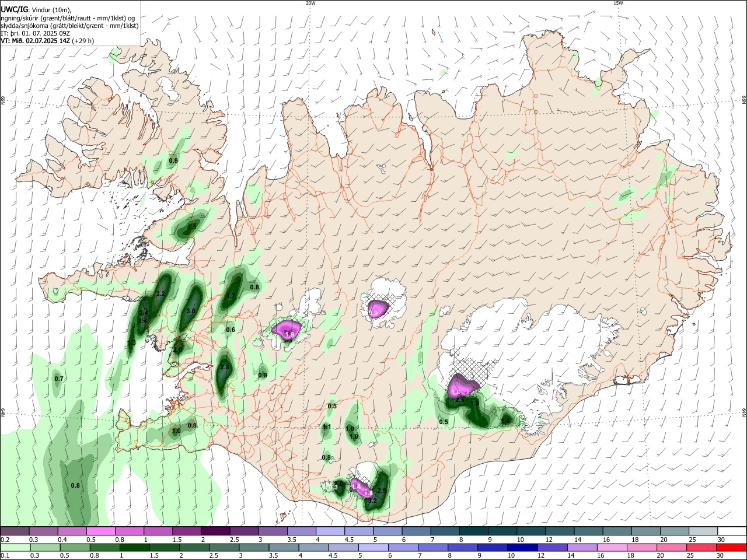
Task: Click the grayish-purple 0.2–0.3 swatch in the upper legend
Action: (15, 531)
